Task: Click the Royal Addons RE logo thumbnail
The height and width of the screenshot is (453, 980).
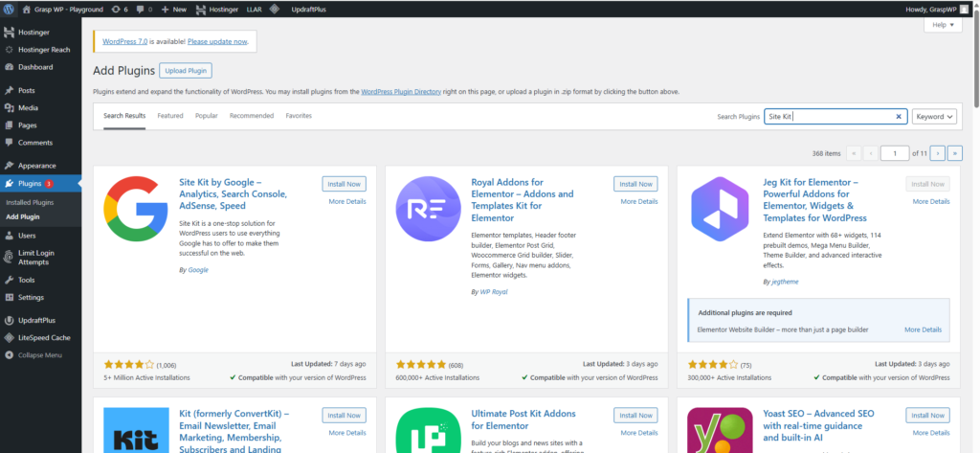Action: (x=429, y=209)
